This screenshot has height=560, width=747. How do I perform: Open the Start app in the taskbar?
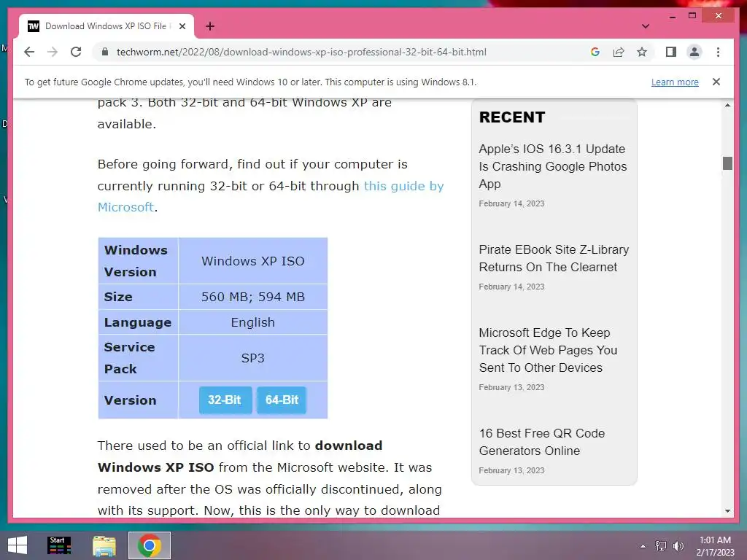click(59, 545)
